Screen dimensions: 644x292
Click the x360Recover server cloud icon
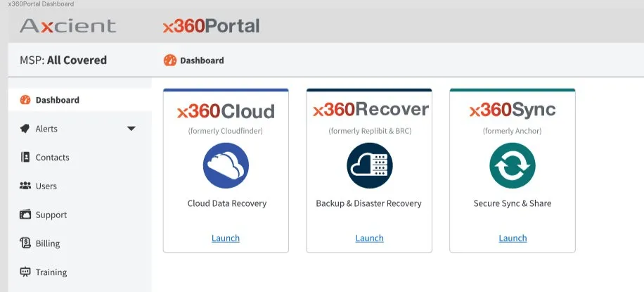370,165
